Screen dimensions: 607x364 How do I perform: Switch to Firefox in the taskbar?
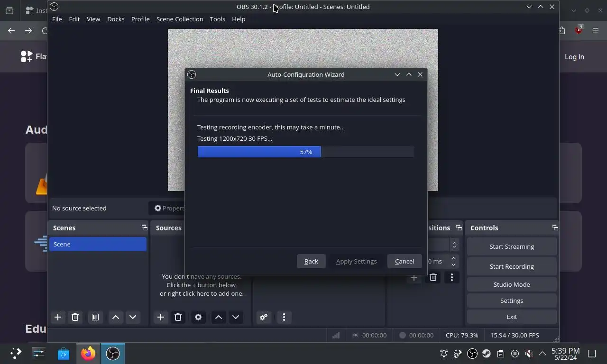pos(88,353)
